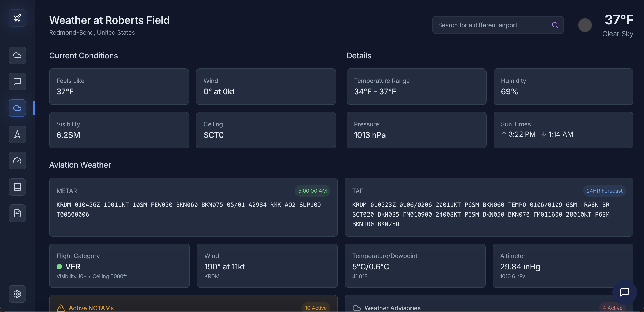Open the chat bubble sidebar icon
Screen dimensions: 644x312
tap(17, 82)
